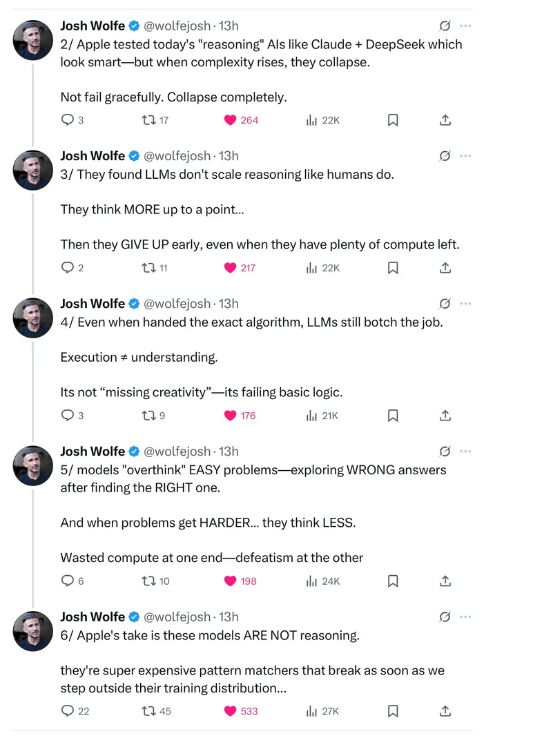Open the 13h timestamp on 3/ tweet
Viewport: 533px width, 756px height.
pos(229,156)
